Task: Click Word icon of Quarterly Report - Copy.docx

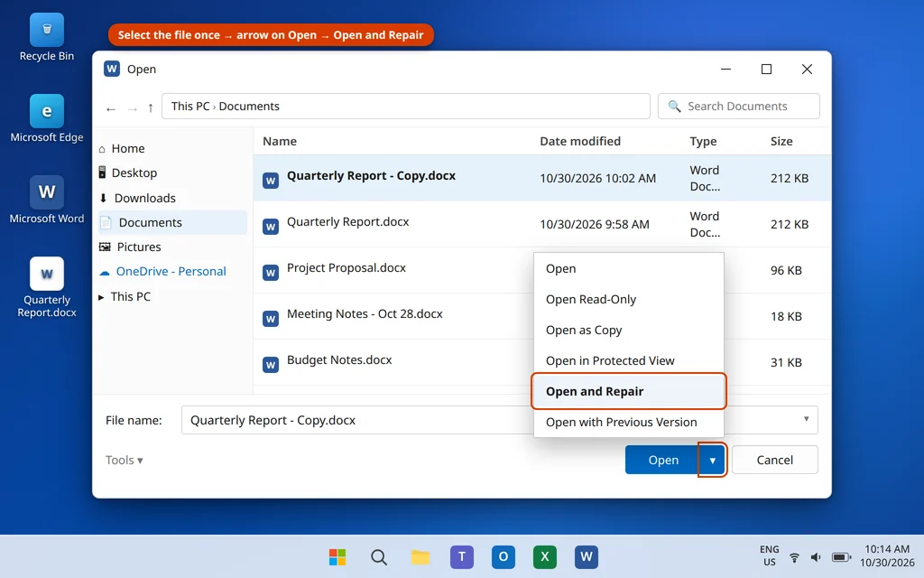Action: tap(271, 181)
